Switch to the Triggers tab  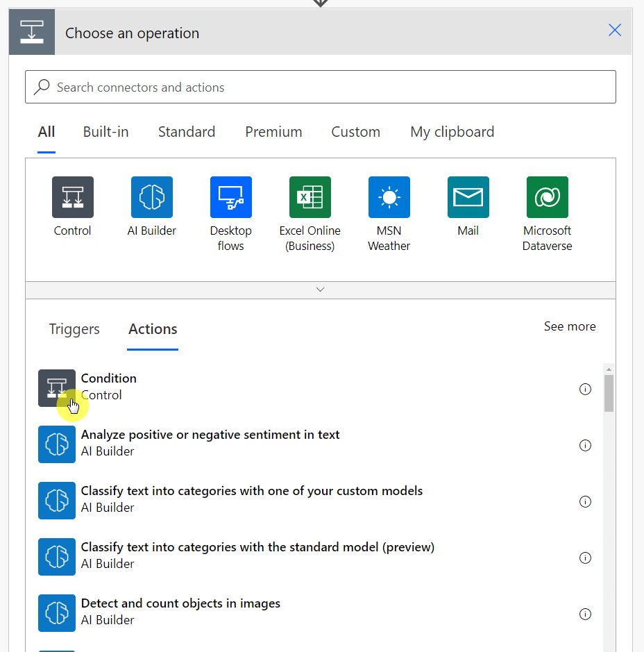pyautogui.click(x=74, y=329)
